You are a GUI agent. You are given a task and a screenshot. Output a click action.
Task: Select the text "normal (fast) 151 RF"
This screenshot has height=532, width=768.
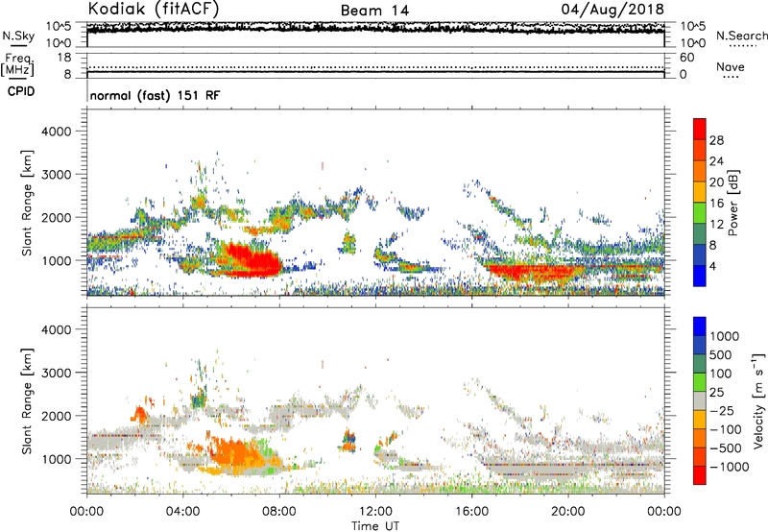(x=155, y=95)
